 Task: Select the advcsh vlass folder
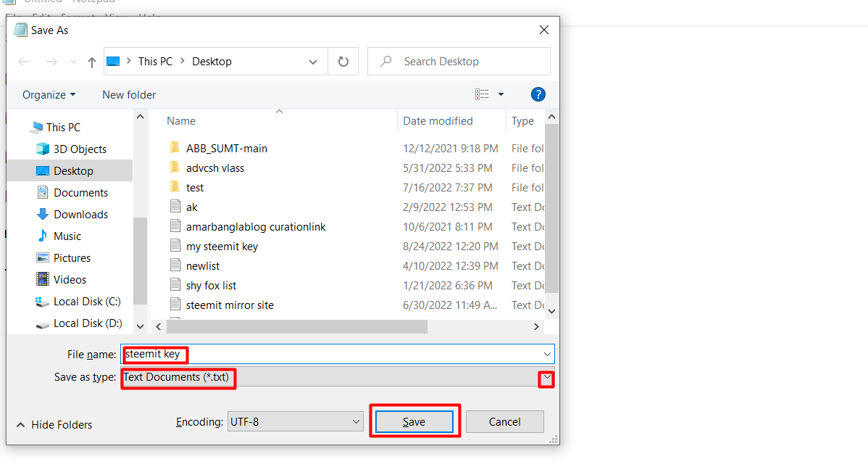click(x=214, y=168)
